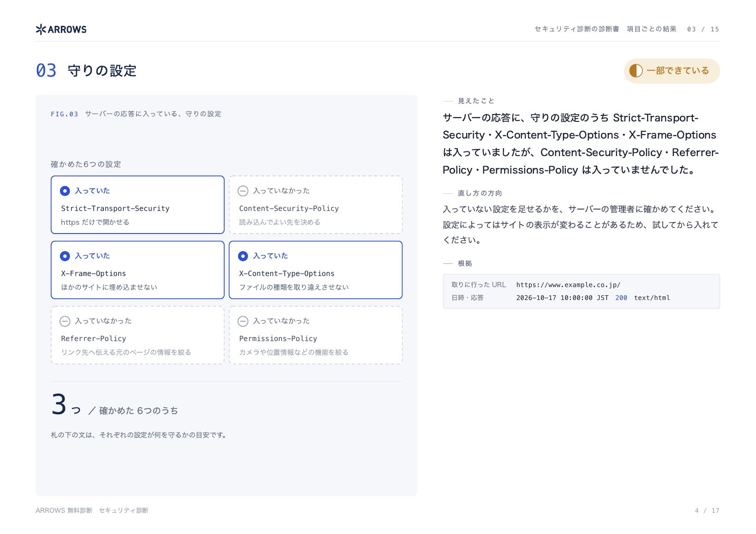Click the 200 response status code
The width and height of the screenshot is (756, 534).
621,298
